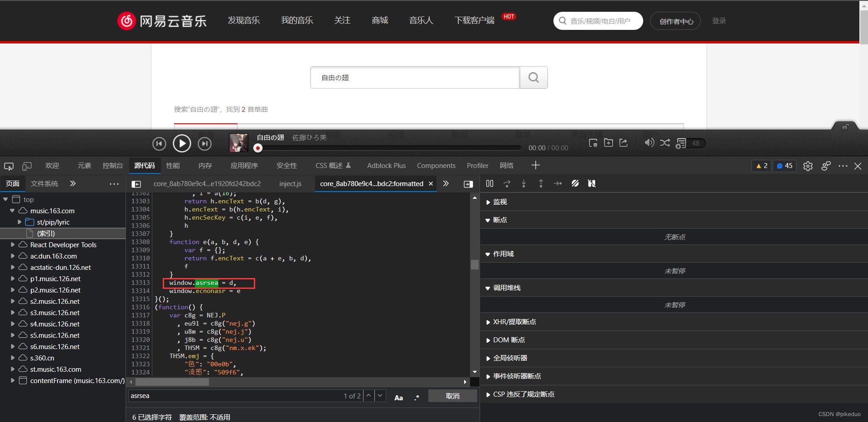Open the inject.js file tab
This screenshot has height=422, width=868.
click(290, 184)
